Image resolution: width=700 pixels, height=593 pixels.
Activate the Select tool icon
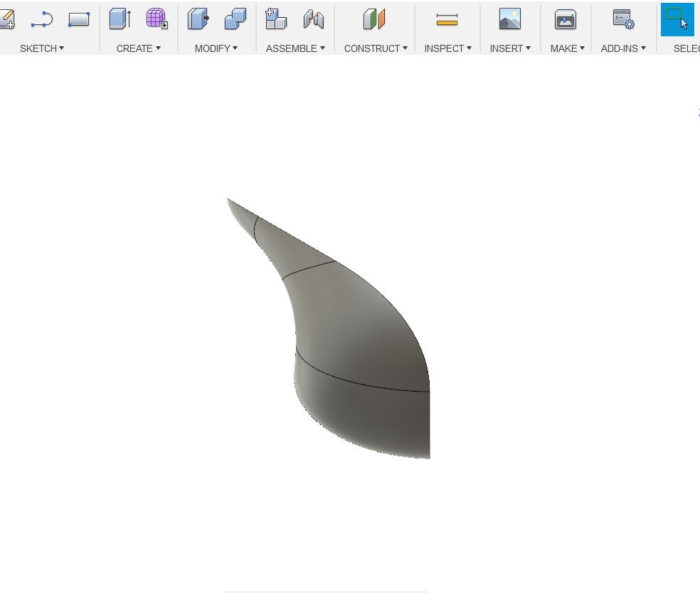pos(677,20)
